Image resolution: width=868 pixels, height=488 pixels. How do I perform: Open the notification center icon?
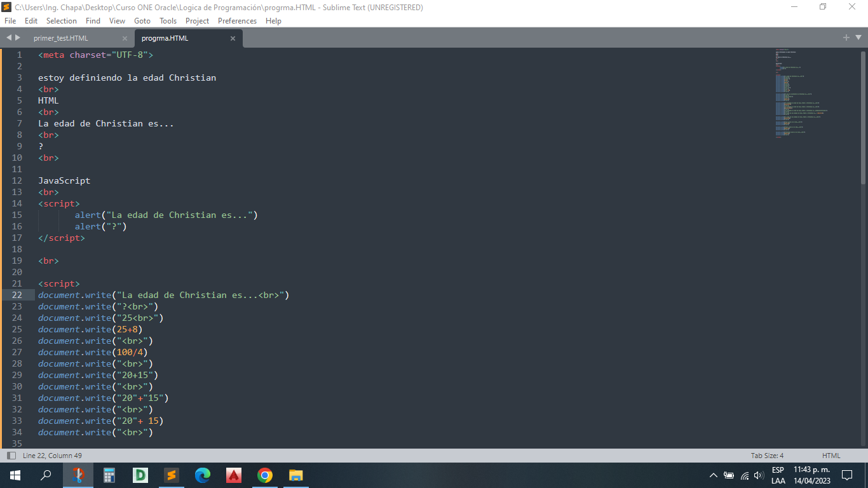(847, 475)
